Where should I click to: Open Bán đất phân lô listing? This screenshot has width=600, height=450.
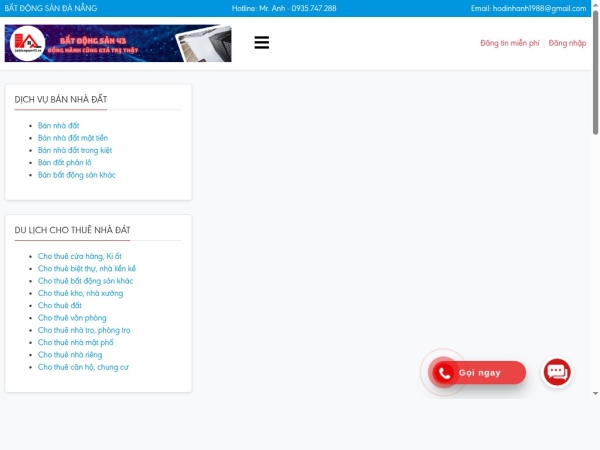coord(64,162)
